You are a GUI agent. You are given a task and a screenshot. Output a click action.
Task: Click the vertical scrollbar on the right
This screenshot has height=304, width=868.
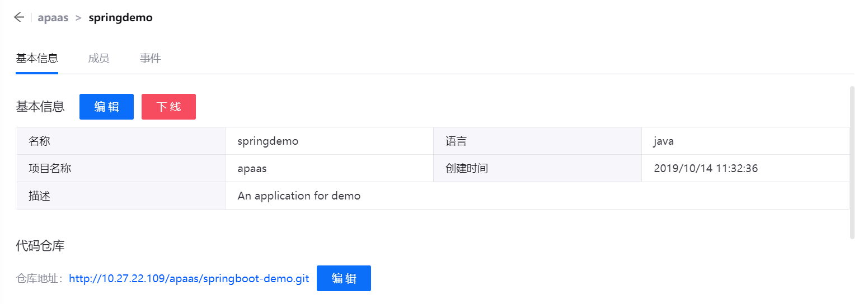852,162
